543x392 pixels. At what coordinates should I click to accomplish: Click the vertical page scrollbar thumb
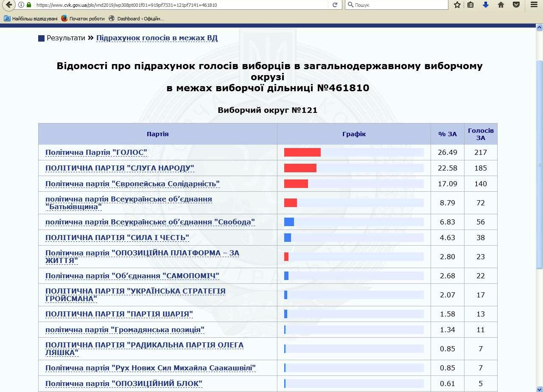click(x=540, y=165)
